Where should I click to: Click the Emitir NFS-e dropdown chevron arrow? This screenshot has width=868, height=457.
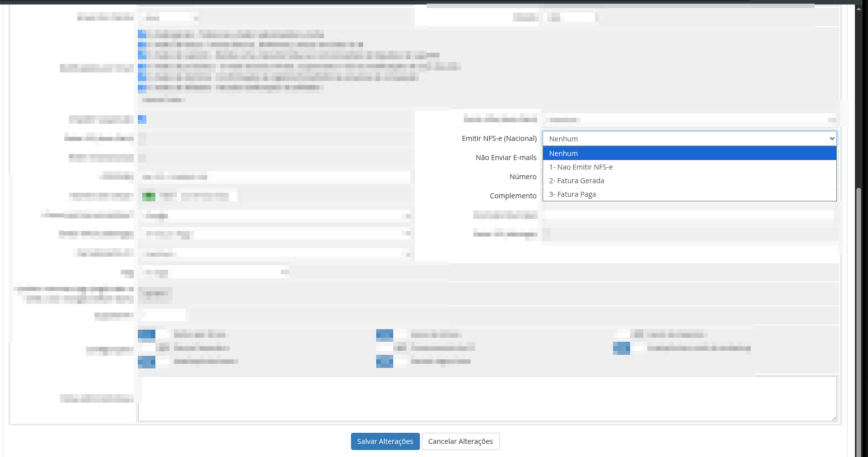pyautogui.click(x=832, y=138)
